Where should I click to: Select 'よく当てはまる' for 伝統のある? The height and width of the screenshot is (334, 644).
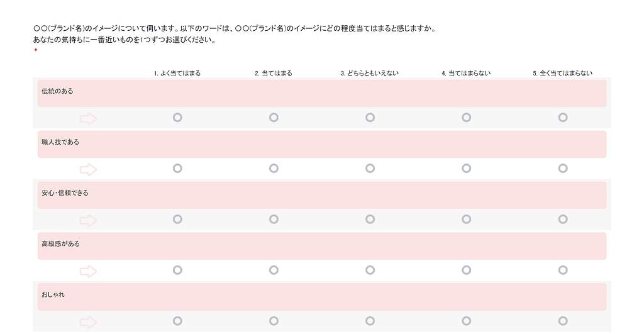(x=177, y=118)
